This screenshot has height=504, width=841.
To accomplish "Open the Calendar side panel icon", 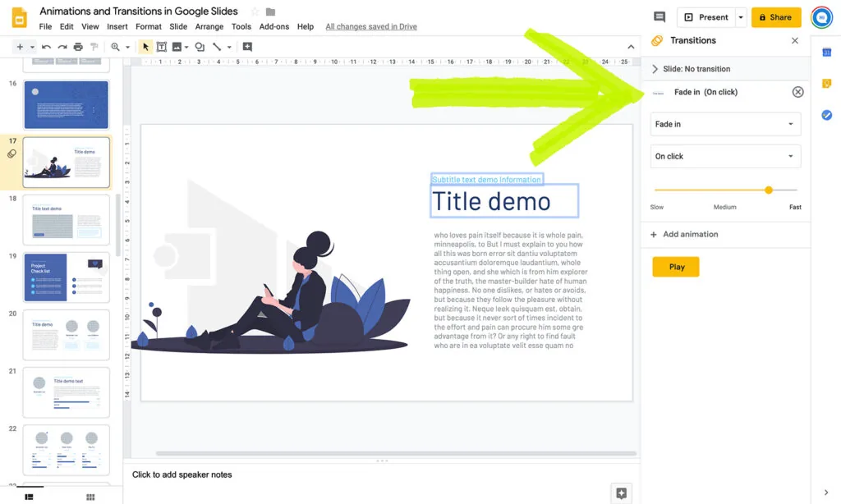I will [x=826, y=52].
